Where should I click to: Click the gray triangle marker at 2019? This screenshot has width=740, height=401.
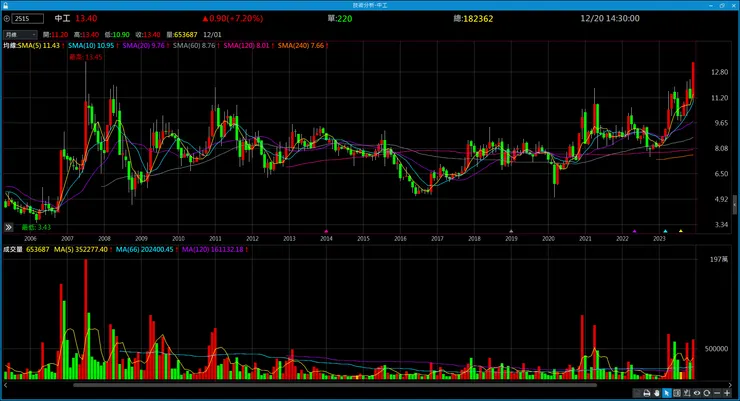click(511, 231)
